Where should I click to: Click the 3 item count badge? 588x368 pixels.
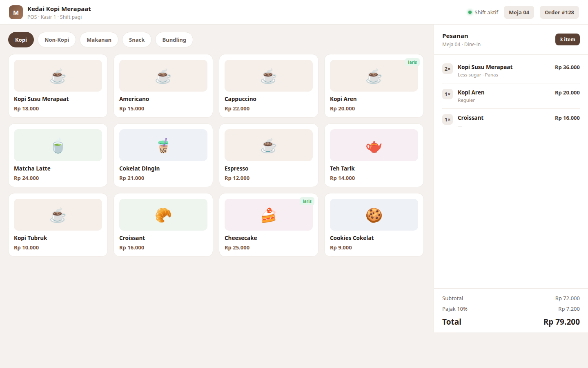(568, 39)
